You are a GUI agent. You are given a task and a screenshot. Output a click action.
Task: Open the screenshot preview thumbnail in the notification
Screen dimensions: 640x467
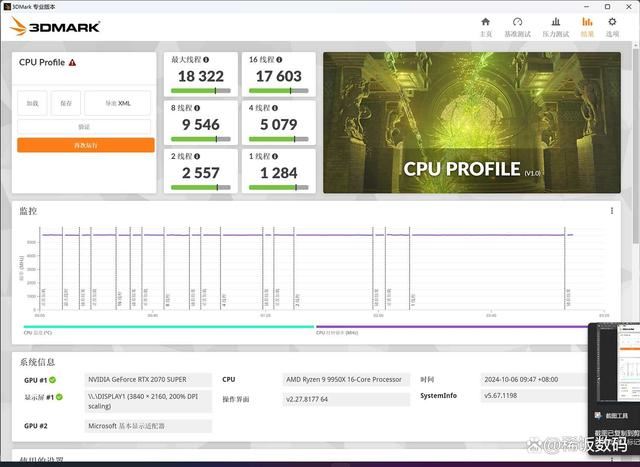pyautogui.click(x=616, y=361)
